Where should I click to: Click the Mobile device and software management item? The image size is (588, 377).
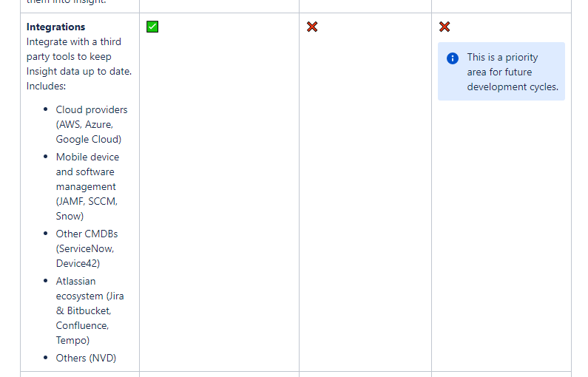(87, 186)
